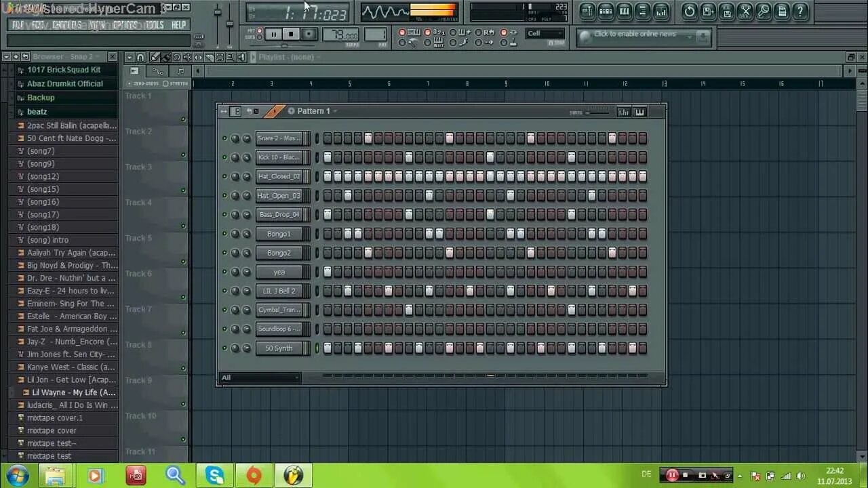Viewport: 868px width, 488px height.
Task: Click the magnifier search app in taskbar
Action: [x=176, y=475]
